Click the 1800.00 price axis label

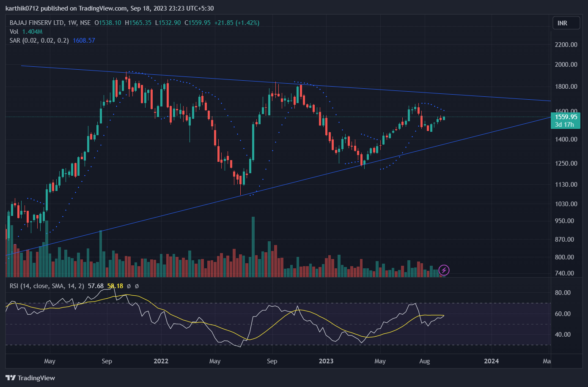coord(566,86)
